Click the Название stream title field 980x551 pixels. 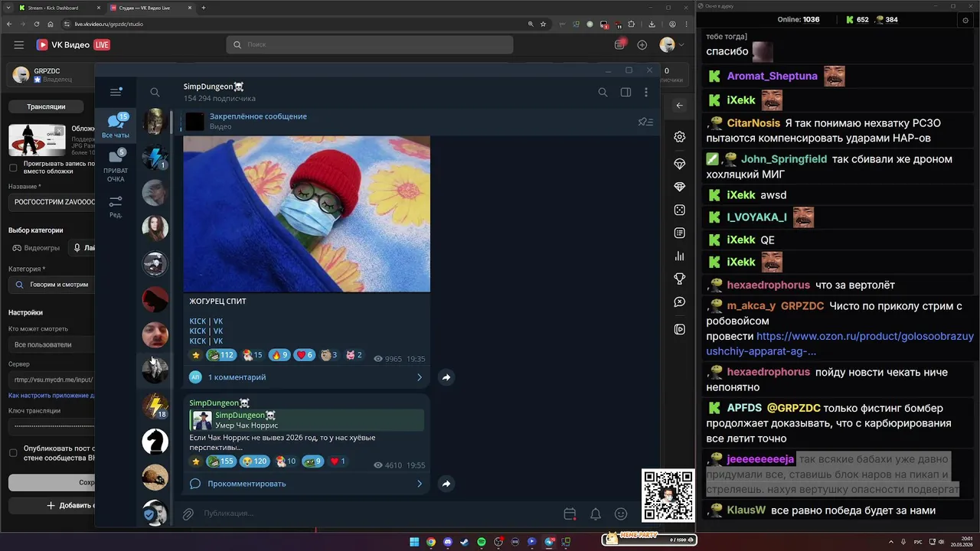52,203
